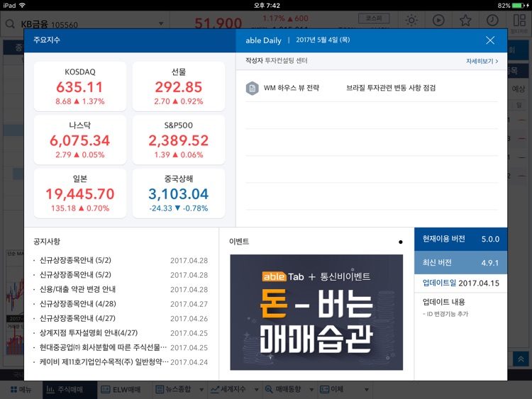Expand the 세계지수 dropdown arrow
The width and height of the screenshot is (532, 399).
coord(257,390)
